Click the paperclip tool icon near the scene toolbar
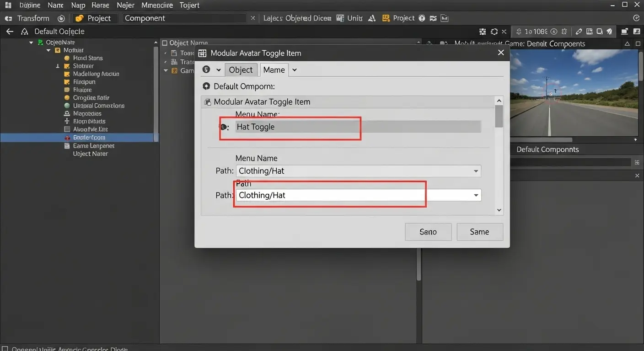This screenshot has height=351, width=644. point(578,31)
